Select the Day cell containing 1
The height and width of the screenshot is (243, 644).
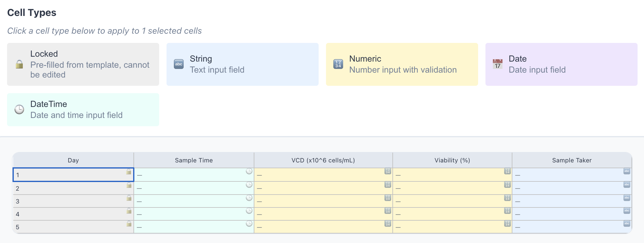[73, 175]
